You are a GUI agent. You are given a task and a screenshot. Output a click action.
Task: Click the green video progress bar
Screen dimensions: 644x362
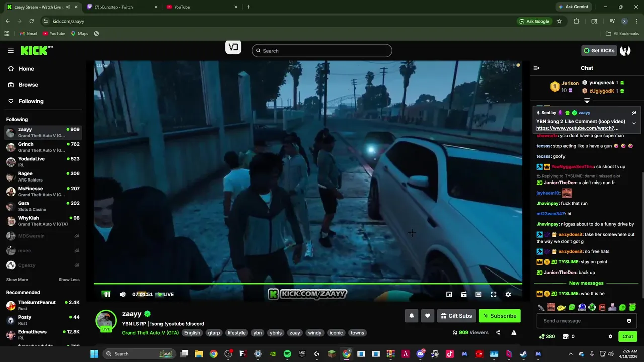(x=307, y=284)
